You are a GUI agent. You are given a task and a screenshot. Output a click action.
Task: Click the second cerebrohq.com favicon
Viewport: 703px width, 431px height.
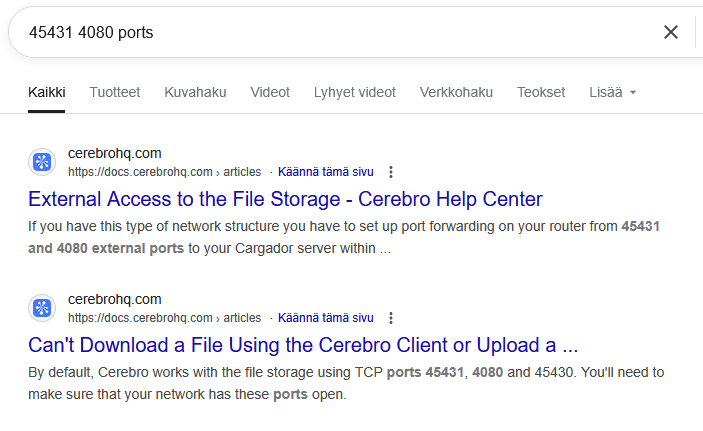pyautogui.click(x=42, y=308)
